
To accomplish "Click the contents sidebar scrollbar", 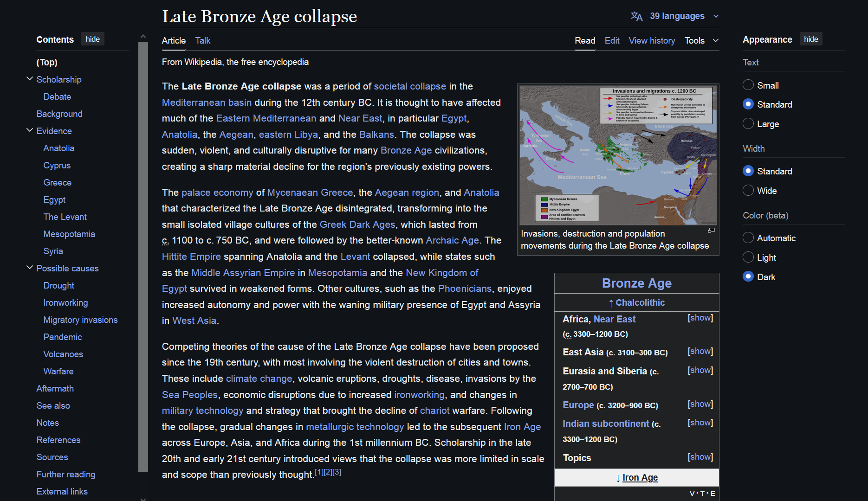I will pos(143,257).
